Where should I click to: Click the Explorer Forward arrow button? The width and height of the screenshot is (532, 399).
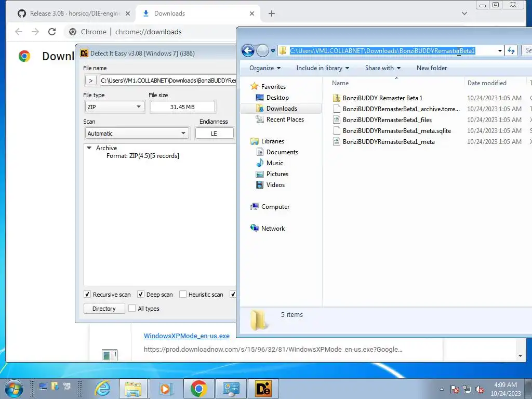[262, 51]
